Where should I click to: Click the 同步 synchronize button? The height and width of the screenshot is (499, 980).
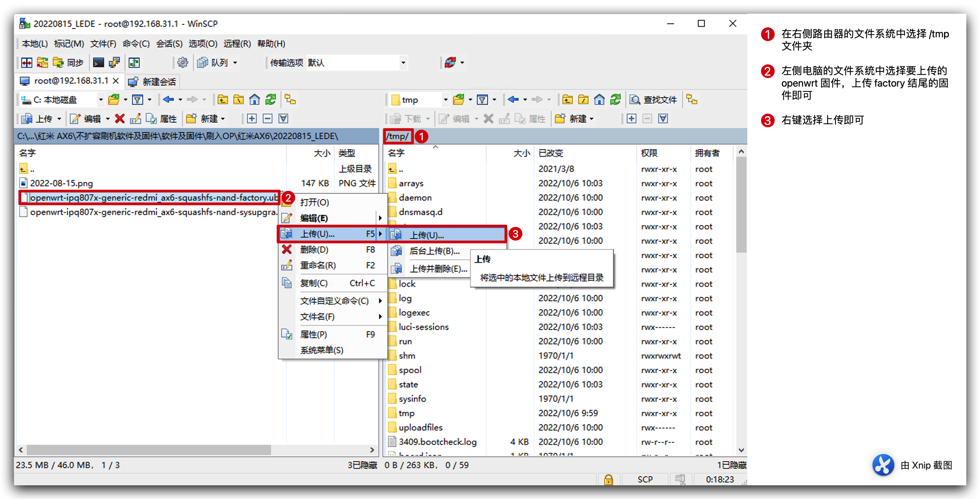[x=68, y=63]
